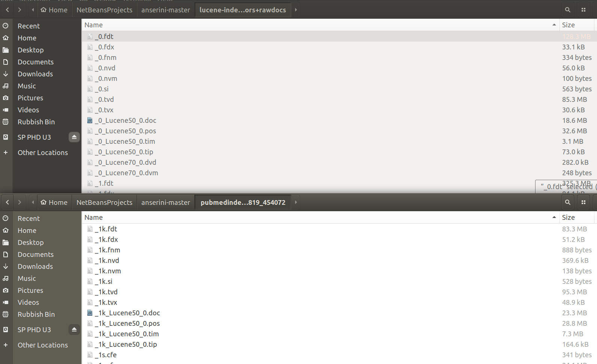The height and width of the screenshot is (364, 597).
Task: Open Rubbish Bin in the top sidebar
Action: point(40,122)
